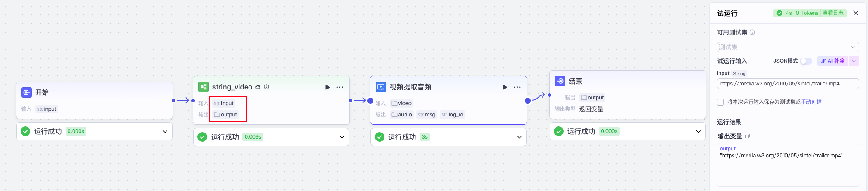Click the String type label beside input

coord(739,73)
